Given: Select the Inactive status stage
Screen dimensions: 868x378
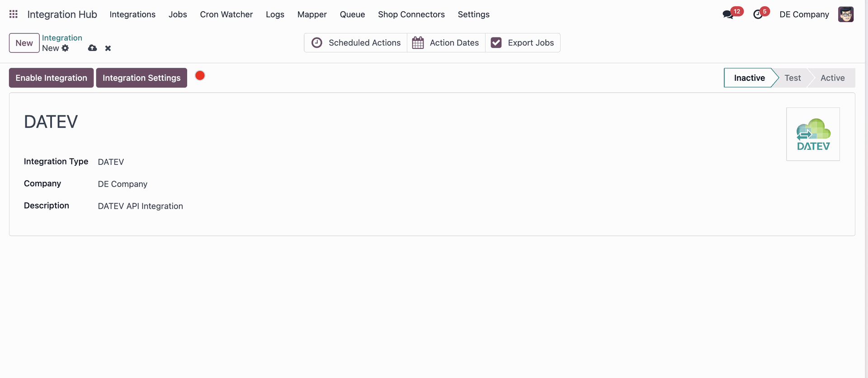Looking at the screenshot, I should click(749, 78).
